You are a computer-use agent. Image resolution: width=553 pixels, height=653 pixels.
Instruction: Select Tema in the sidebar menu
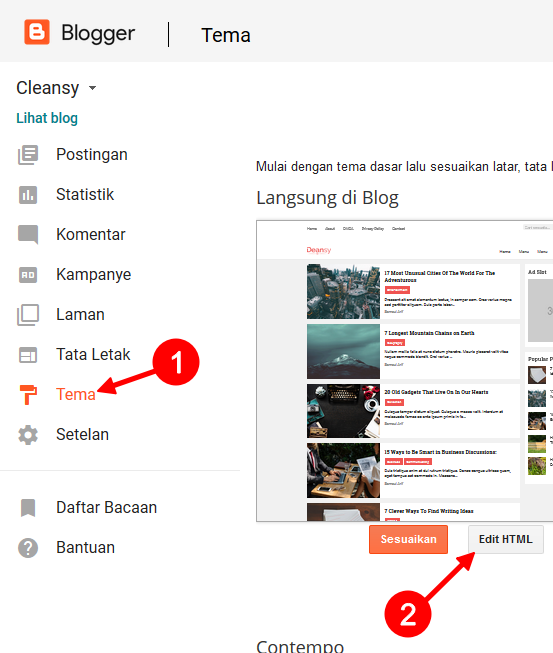click(76, 394)
